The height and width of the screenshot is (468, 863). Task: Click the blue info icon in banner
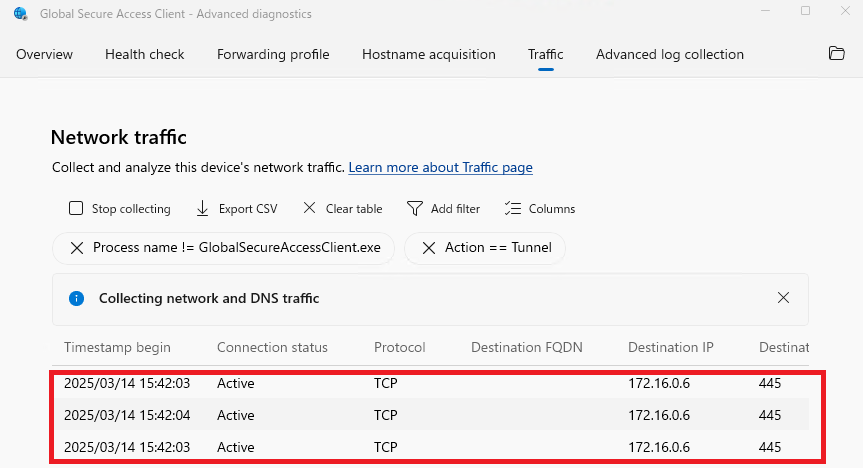(76, 298)
